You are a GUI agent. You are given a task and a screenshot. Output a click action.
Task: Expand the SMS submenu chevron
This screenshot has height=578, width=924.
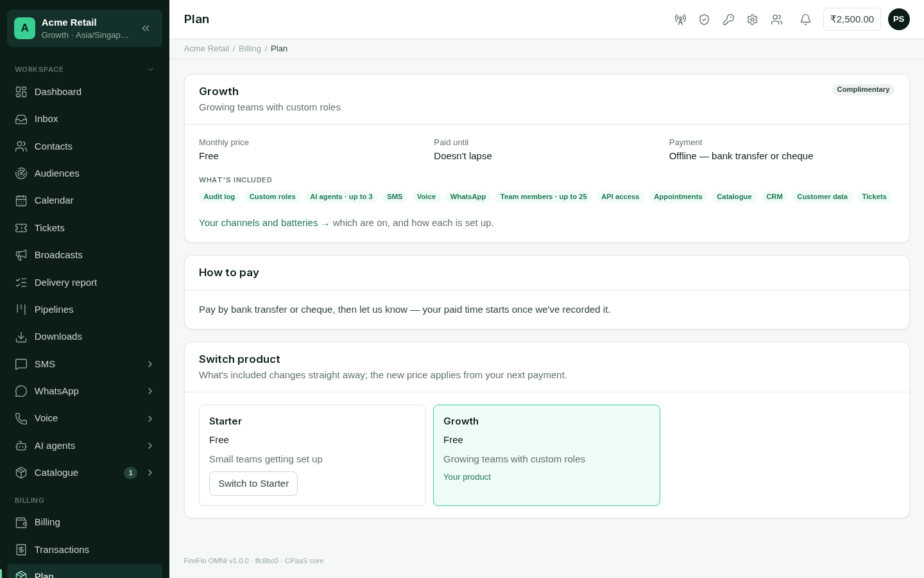coord(150,364)
